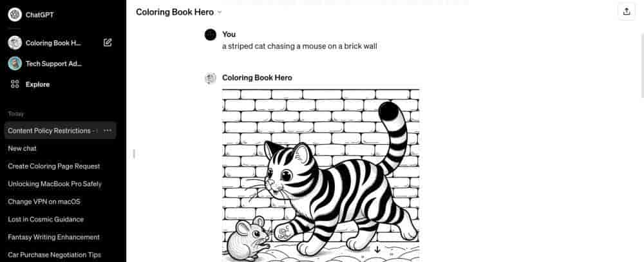Click the ChatGPT logo icon

(x=15, y=15)
